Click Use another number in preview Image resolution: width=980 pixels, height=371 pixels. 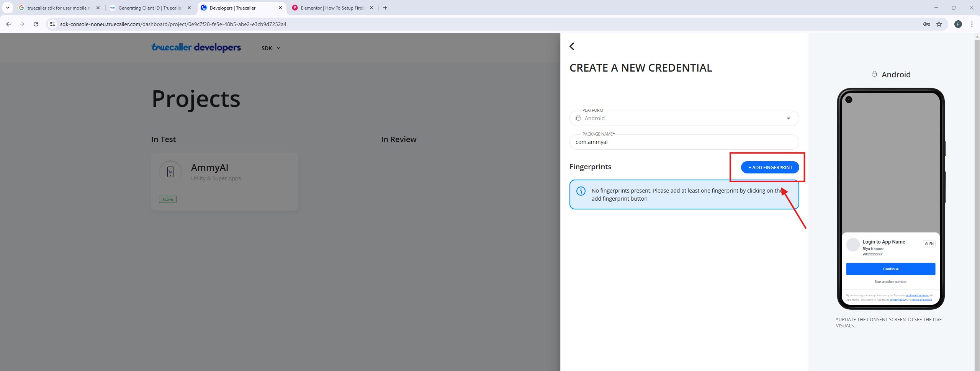point(890,282)
